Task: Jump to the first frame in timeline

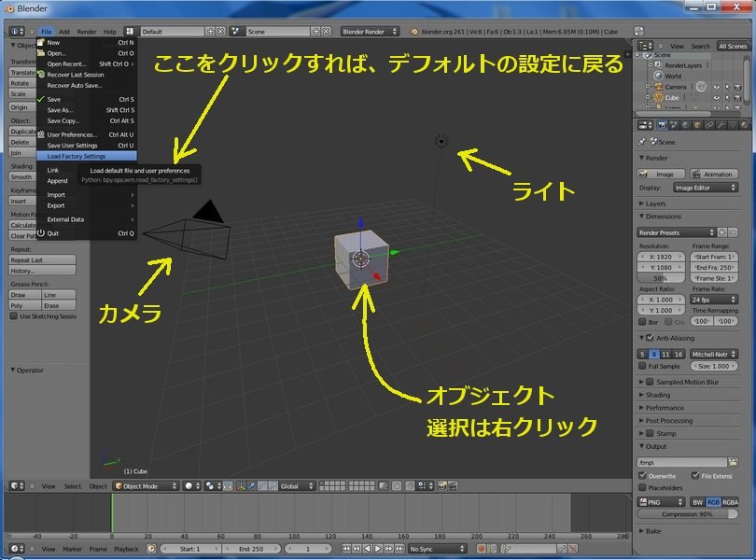Action: 346,549
